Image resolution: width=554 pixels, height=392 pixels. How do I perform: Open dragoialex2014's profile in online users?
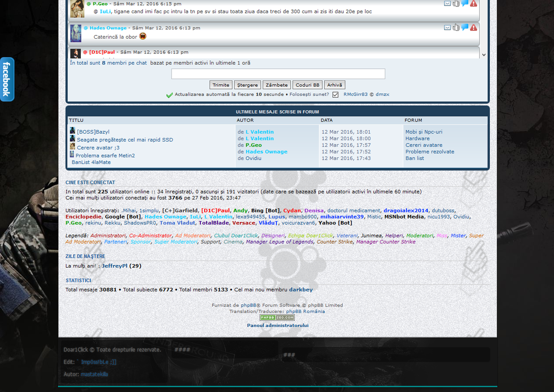coord(406,211)
